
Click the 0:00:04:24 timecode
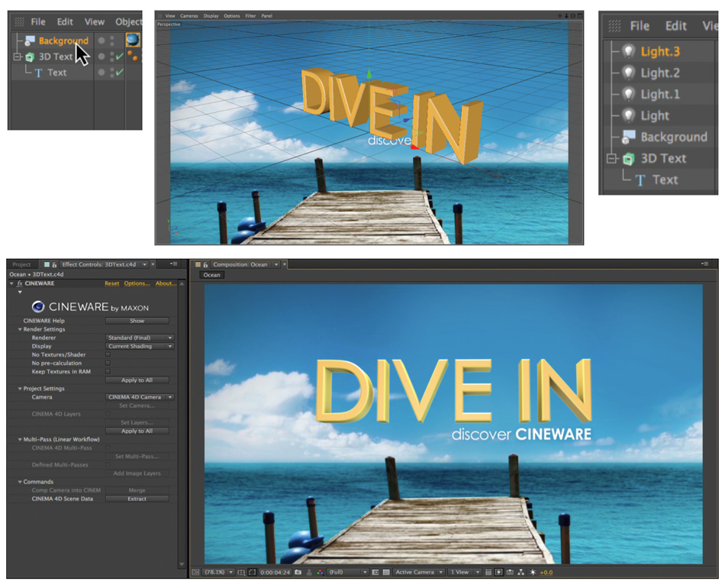pyautogui.click(x=275, y=573)
